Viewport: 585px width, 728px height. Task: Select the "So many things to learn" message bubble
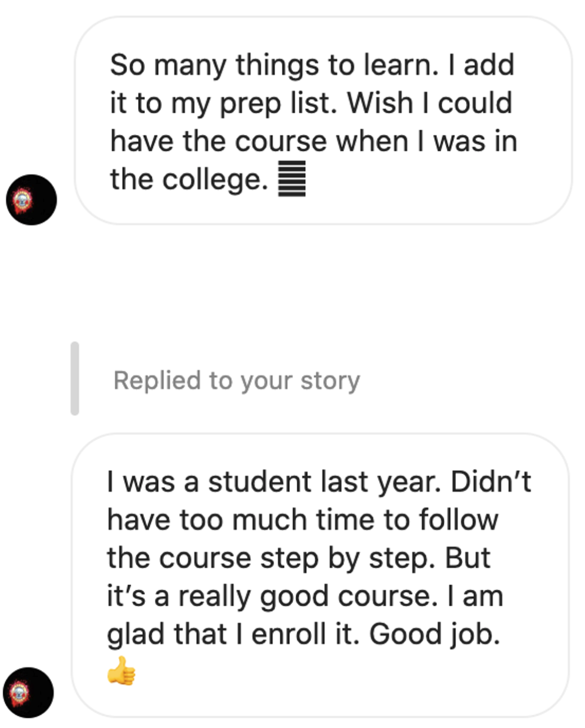point(323,121)
